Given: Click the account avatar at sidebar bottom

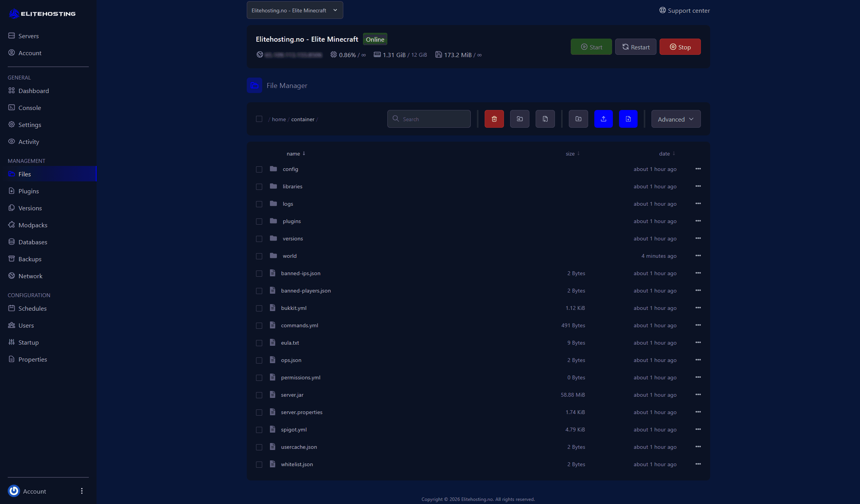Looking at the screenshot, I should pos(14,491).
